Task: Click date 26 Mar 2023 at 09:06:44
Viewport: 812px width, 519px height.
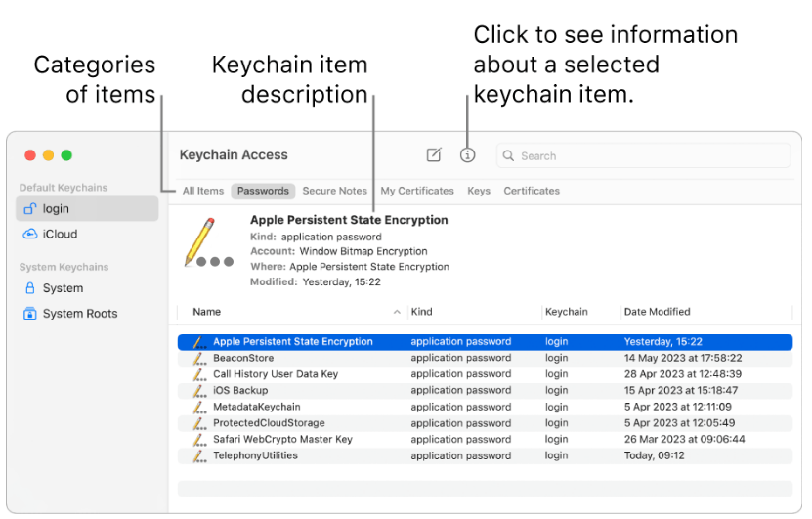Action: pyautogui.click(x=685, y=439)
